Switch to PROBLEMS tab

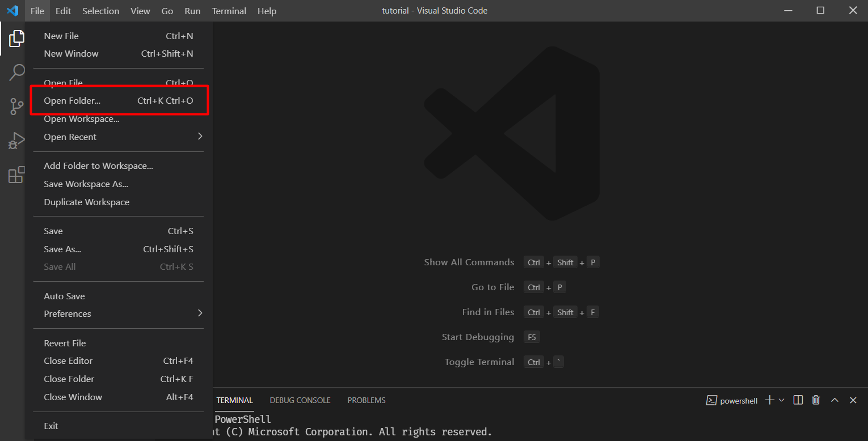tap(366, 400)
